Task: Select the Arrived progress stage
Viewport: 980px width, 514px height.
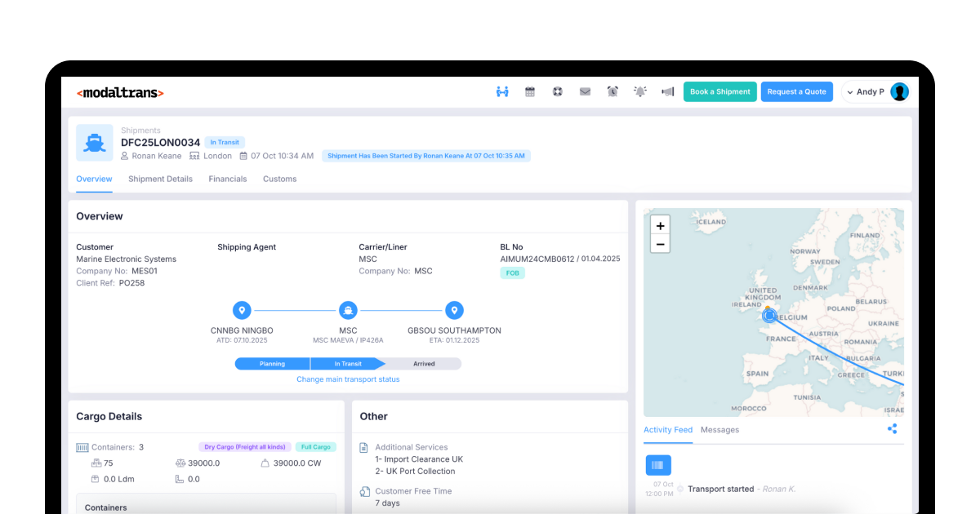Action: (424, 364)
